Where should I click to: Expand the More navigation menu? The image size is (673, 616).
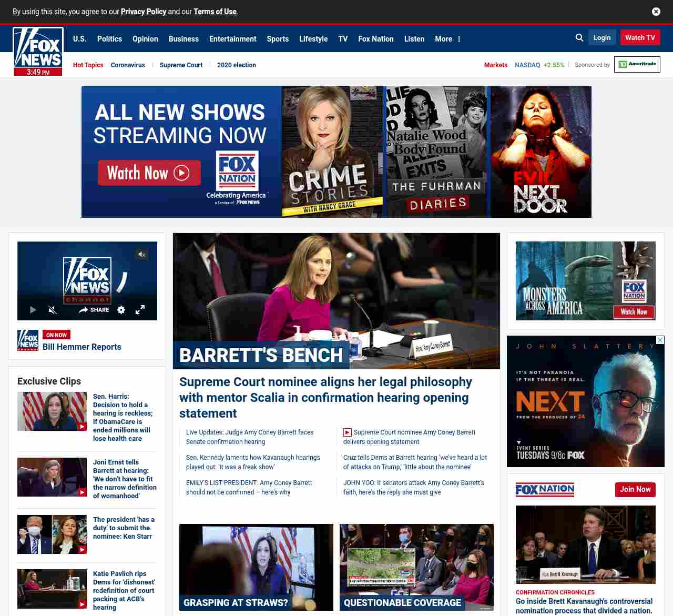pos(447,39)
